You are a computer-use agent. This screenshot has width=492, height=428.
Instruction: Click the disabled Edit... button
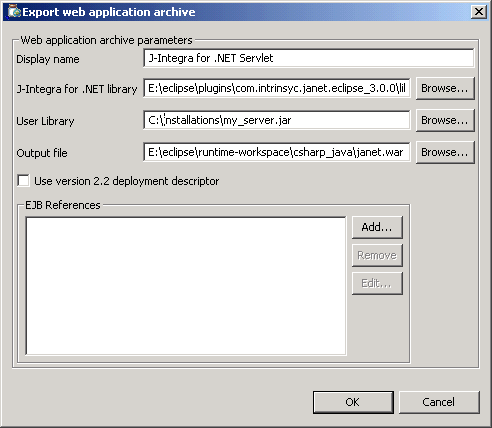377,284
